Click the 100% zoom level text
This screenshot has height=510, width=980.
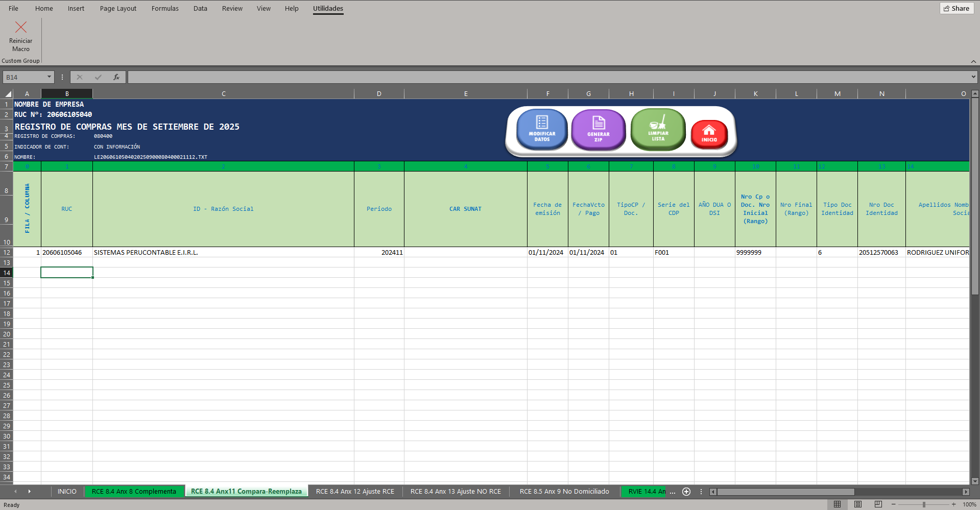[x=969, y=504]
